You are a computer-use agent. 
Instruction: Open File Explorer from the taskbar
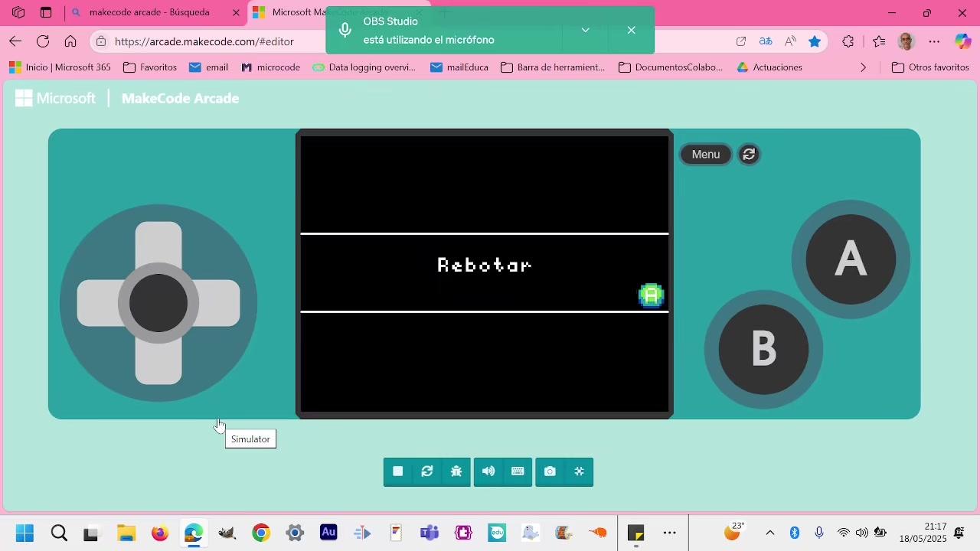click(126, 533)
